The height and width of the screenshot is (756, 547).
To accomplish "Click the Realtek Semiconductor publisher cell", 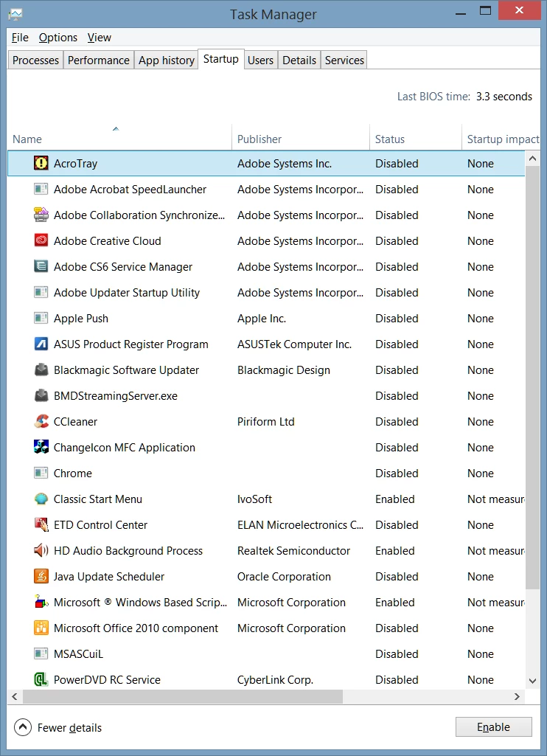I will pyautogui.click(x=293, y=551).
